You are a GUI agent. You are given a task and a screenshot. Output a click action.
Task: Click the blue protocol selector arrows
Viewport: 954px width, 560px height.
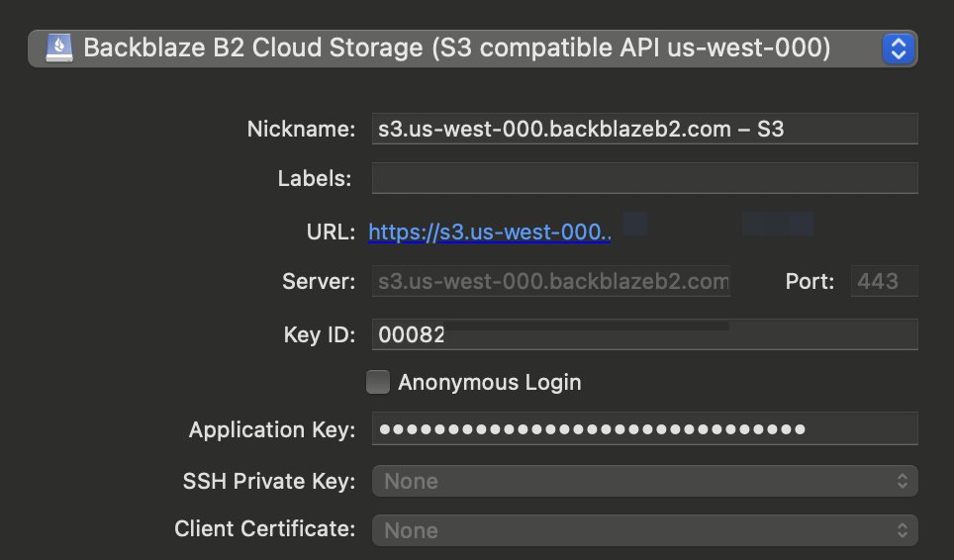point(898,48)
